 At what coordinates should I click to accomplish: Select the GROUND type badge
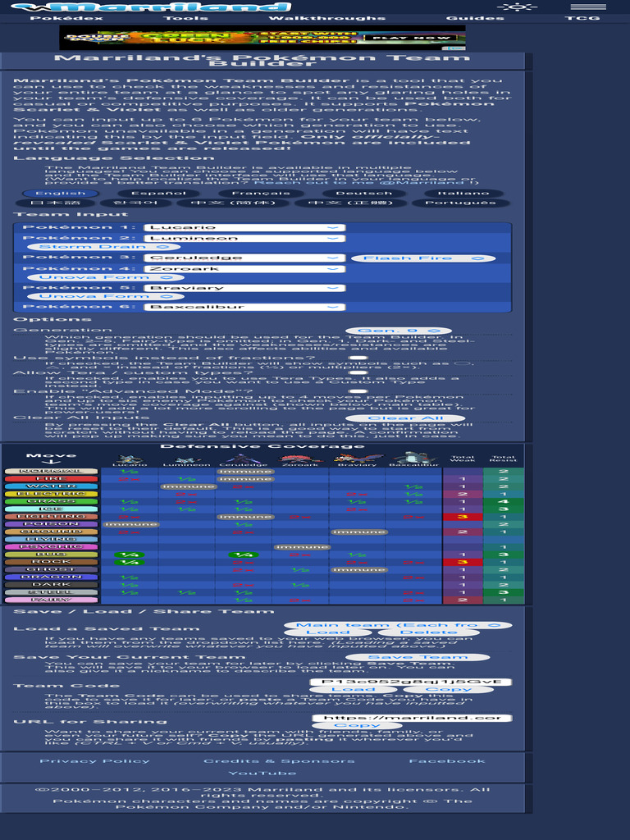point(52,532)
